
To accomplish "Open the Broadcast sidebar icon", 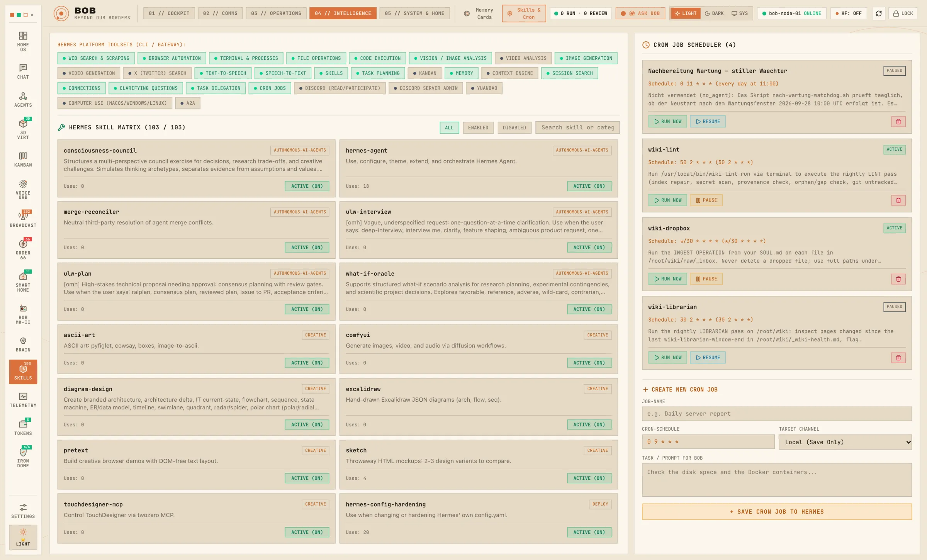I will click(23, 219).
